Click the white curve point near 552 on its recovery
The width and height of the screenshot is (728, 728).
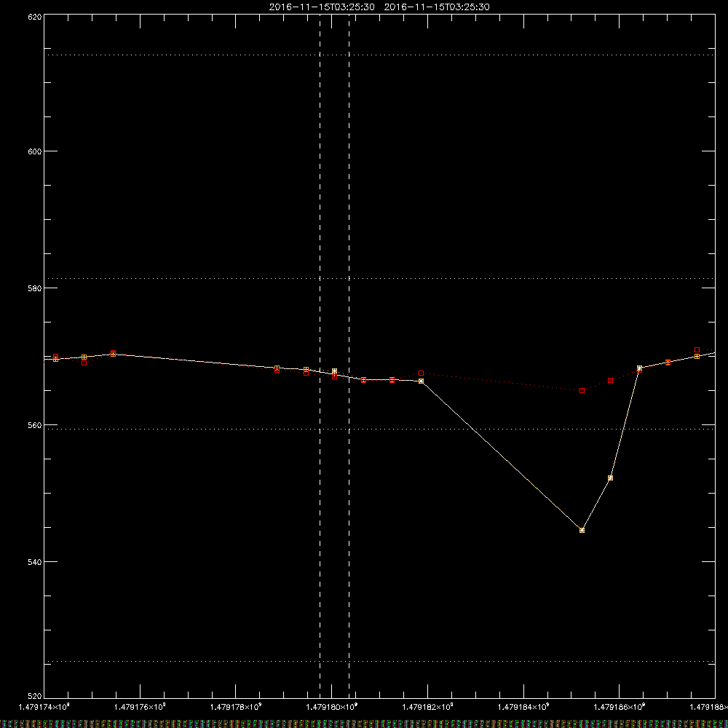coord(610,478)
